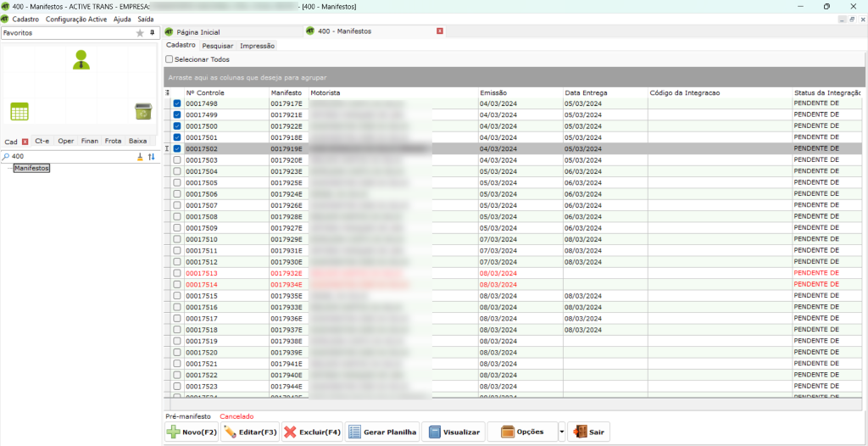Screen dimensions: 868x446
Task: Pin the Favoritos panel with the pin icon
Action: (x=153, y=33)
